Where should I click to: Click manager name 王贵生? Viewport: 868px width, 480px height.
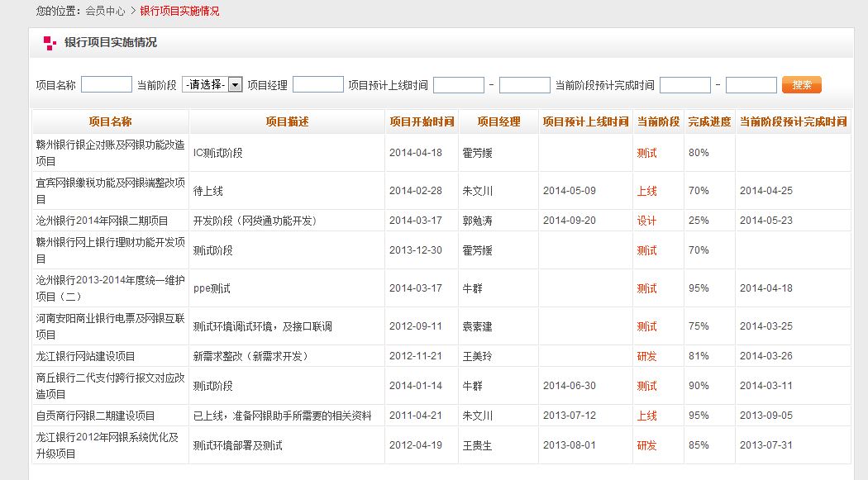477,446
